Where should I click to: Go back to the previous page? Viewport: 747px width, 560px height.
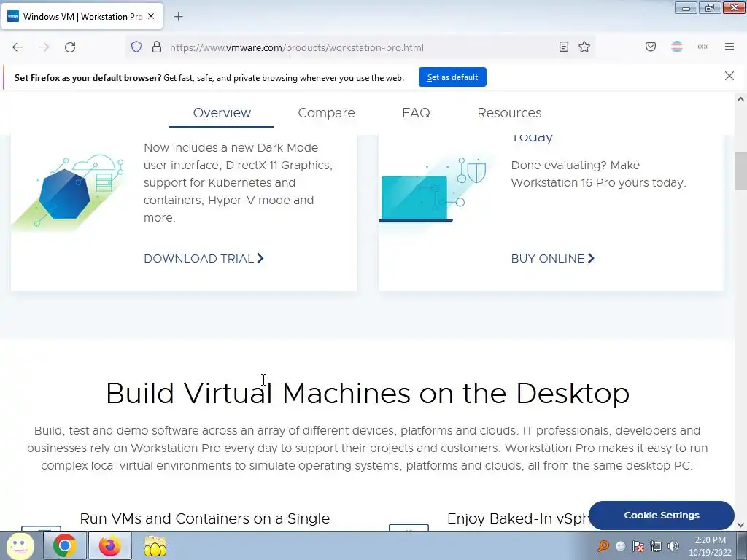tap(18, 47)
